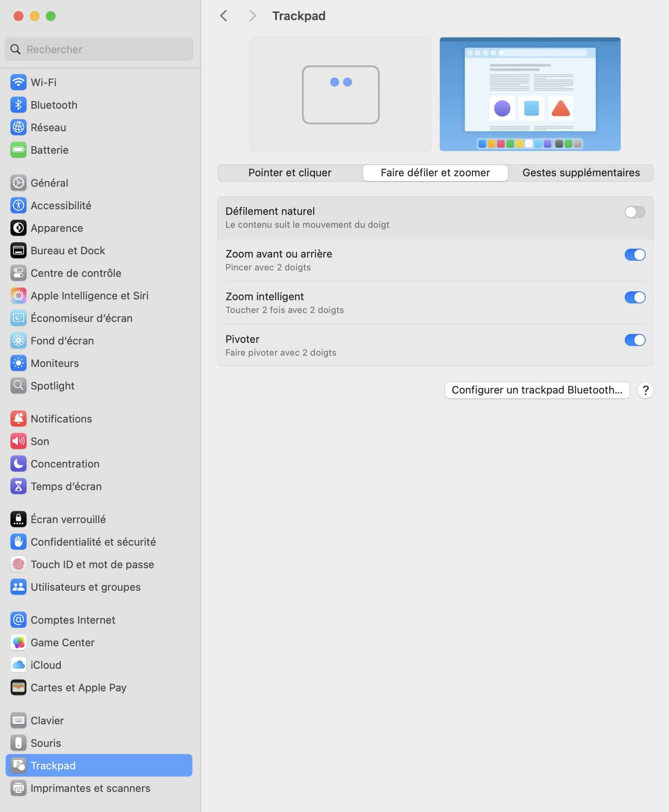
Task: Select the Souris sidebar icon
Action: coord(19,743)
